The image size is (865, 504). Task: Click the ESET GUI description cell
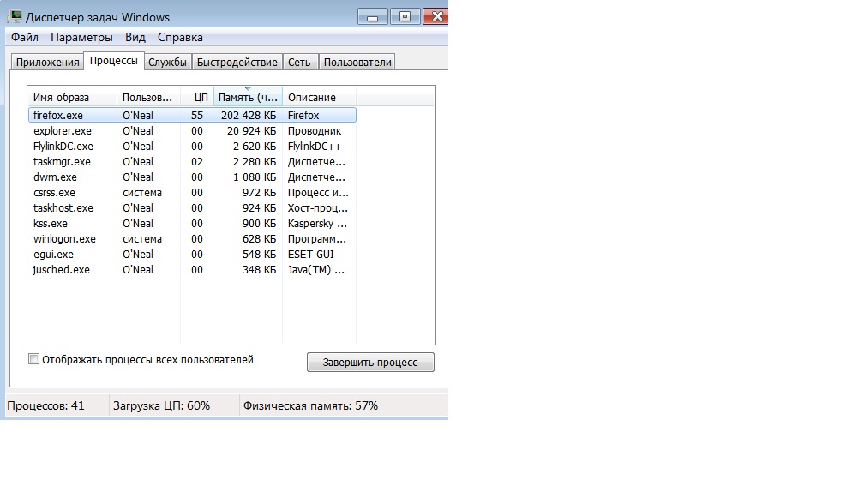coord(310,255)
